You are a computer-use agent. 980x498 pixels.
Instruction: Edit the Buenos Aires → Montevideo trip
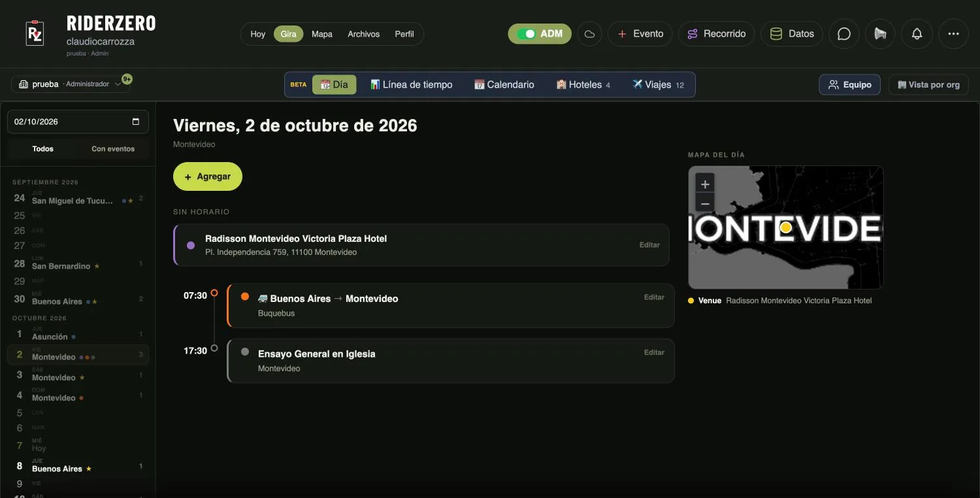point(654,297)
